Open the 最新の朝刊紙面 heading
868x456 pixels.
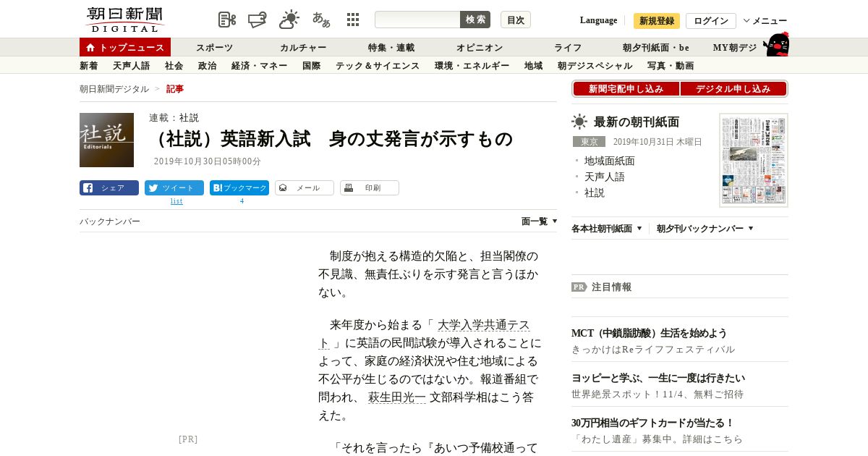tap(637, 122)
